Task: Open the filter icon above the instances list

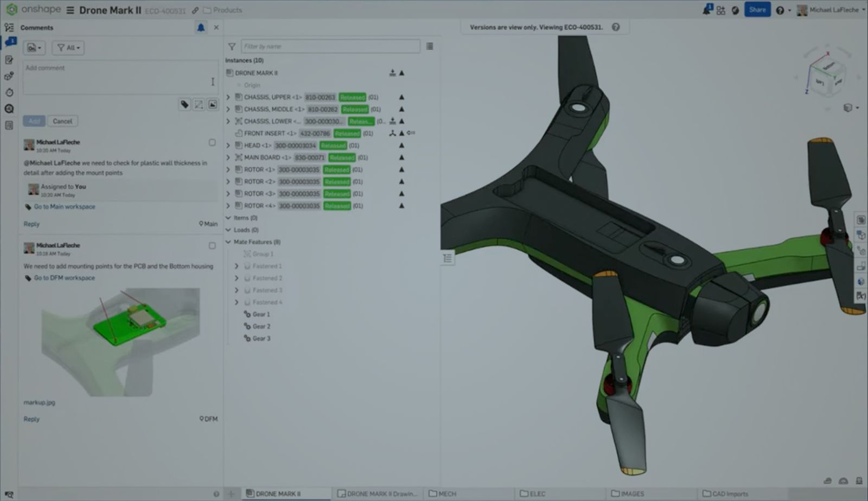Action: click(x=232, y=46)
